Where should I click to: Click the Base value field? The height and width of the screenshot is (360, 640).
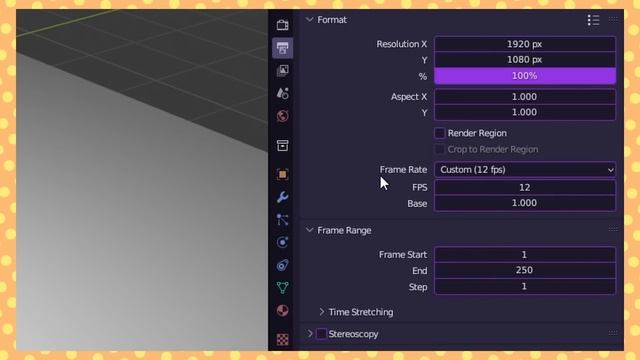[525, 203]
